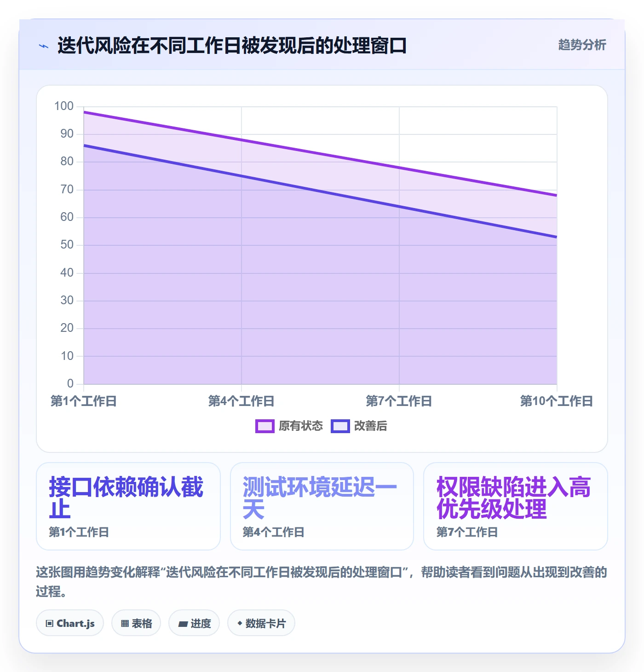Viewport: 644px width, 672px height.
Task: Open the 接口依赖确认截止 card
Action: point(128,506)
